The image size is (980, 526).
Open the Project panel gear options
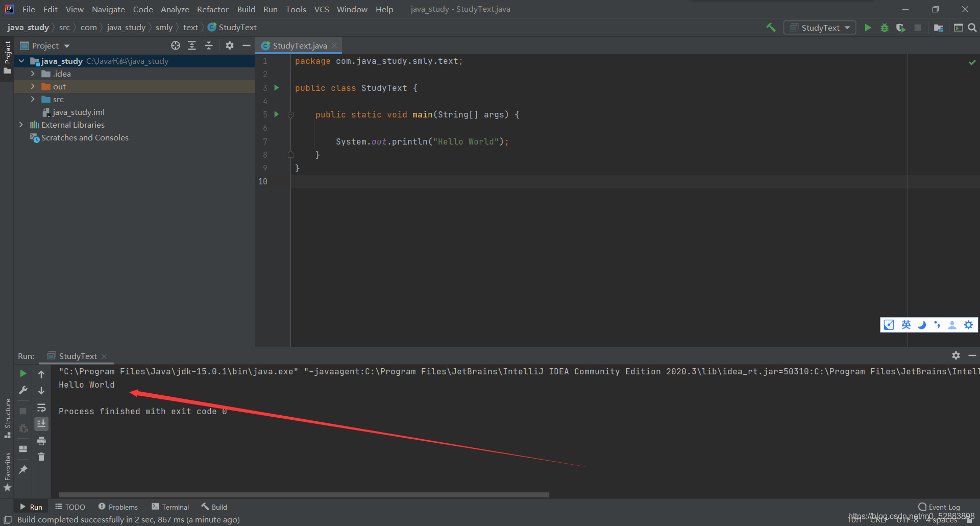pos(230,45)
